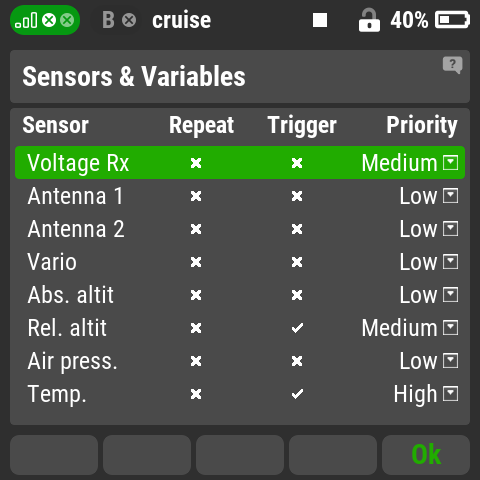Disable Trigger for Rel. altit
The image size is (480, 480).
click(x=297, y=328)
